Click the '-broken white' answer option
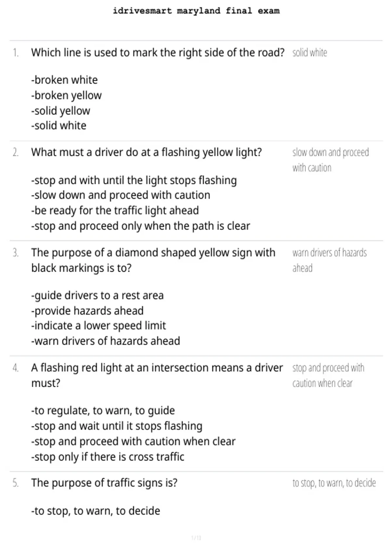392x556 pixels. coord(64,80)
